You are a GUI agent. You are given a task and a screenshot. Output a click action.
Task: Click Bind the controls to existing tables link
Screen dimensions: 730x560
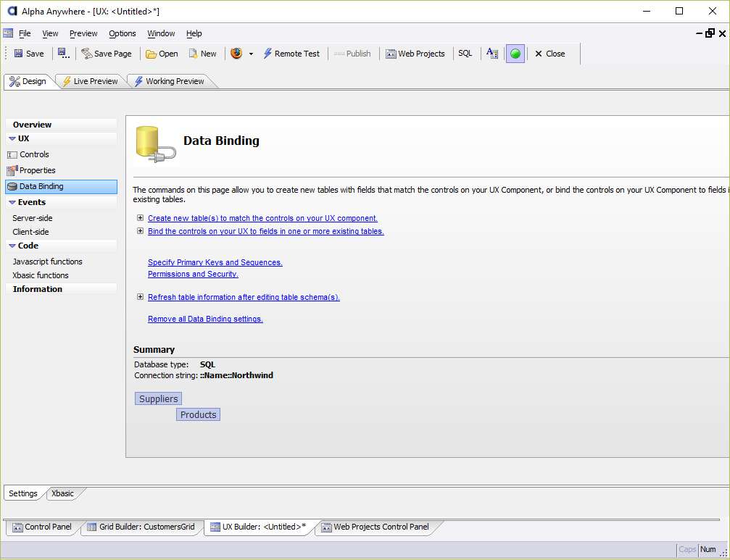pos(266,231)
